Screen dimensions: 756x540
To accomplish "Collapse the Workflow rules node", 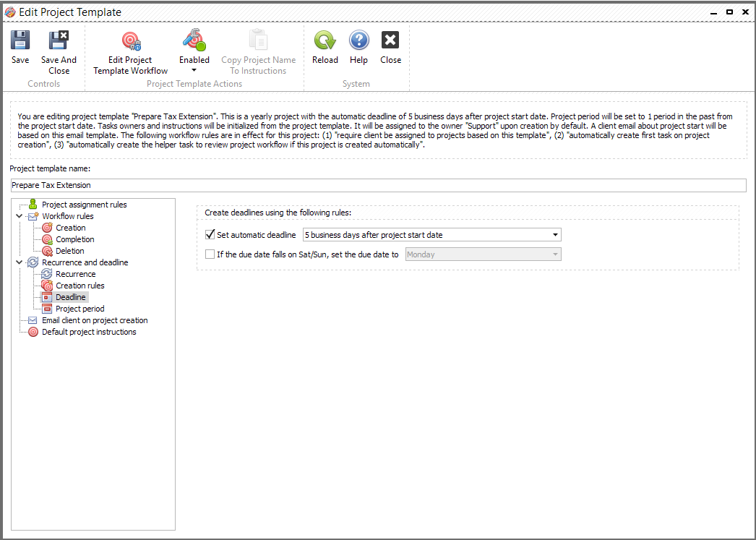I will 20,216.
